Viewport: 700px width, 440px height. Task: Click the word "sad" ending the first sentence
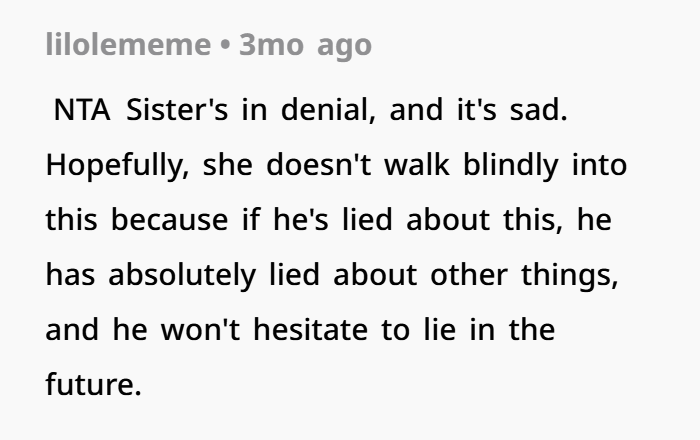click(539, 110)
